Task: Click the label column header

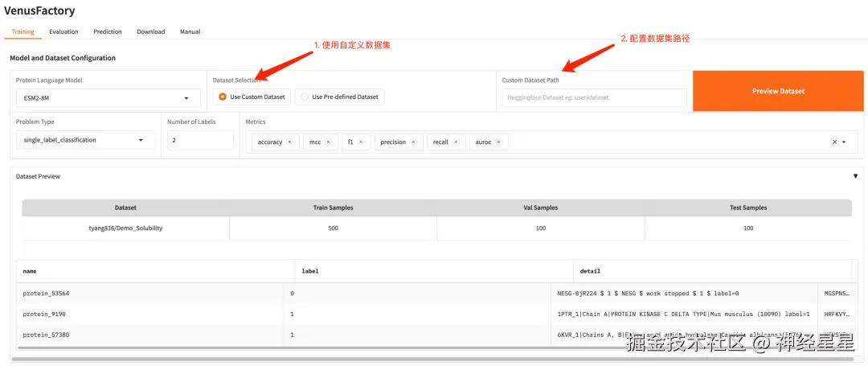Action: coord(435,271)
